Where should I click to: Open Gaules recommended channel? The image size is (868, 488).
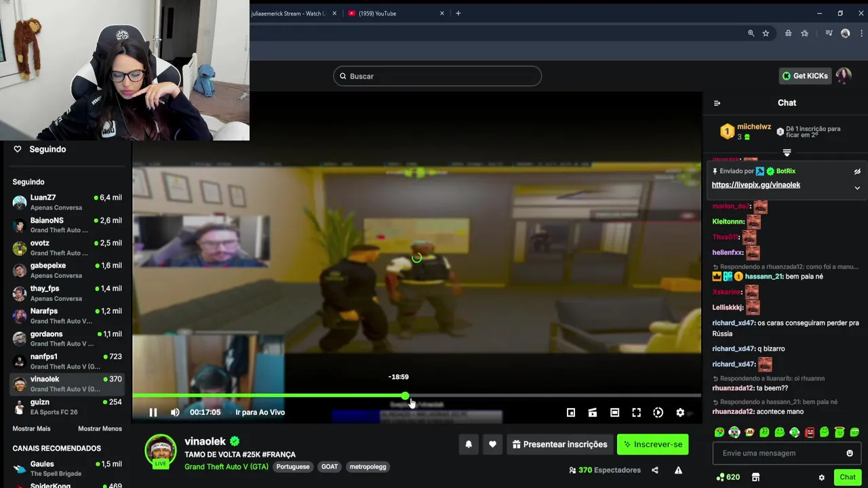pyautogui.click(x=66, y=468)
